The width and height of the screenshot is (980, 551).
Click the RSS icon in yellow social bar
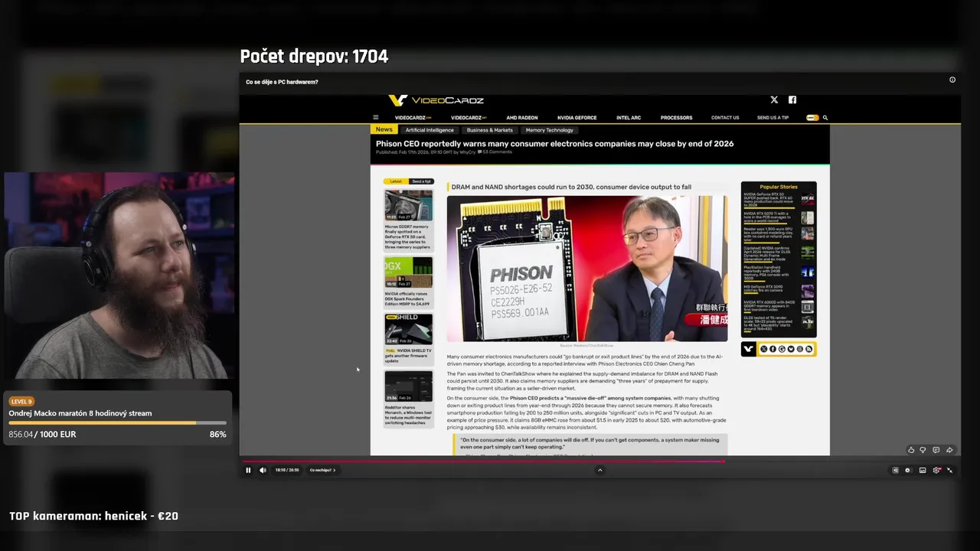tap(808, 349)
